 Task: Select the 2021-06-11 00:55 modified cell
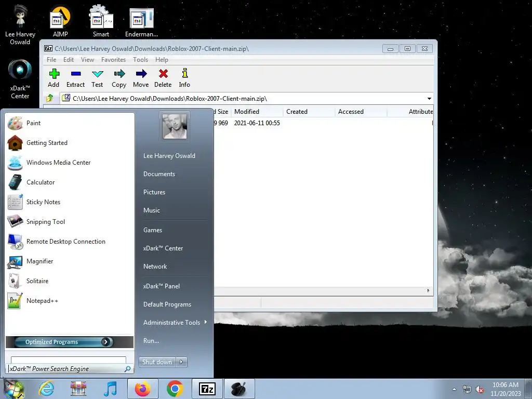(x=257, y=123)
